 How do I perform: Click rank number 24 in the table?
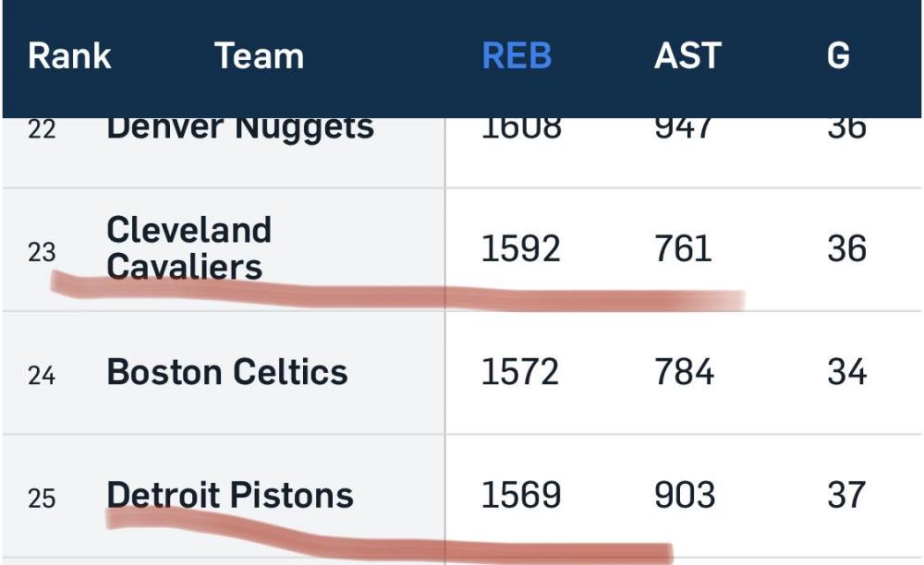pyautogui.click(x=42, y=376)
